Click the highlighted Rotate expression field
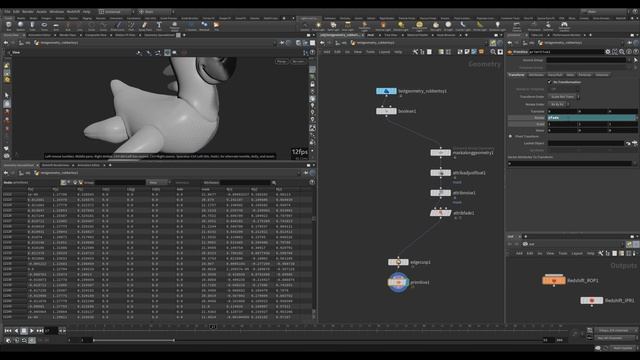Image resolution: width=640 pixels, height=360 pixels. 591,118
